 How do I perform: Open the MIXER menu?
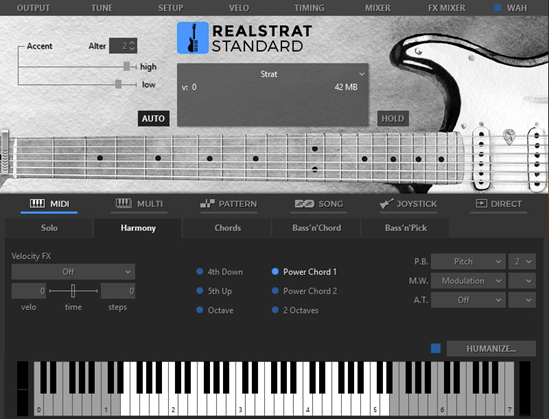[378, 8]
